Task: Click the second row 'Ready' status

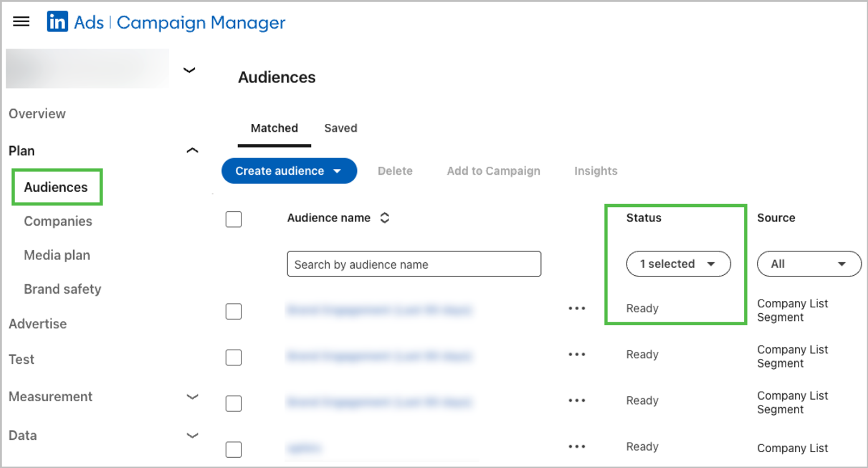Action: tap(642, 355)
